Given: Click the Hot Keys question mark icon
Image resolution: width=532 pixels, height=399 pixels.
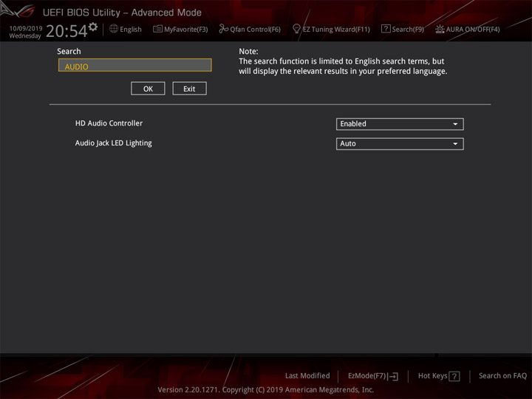Looking at the screenshot, I should 454,376.
